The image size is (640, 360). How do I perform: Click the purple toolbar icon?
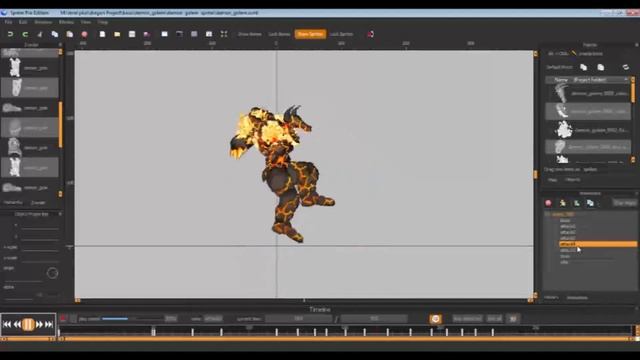coord(147,34)
